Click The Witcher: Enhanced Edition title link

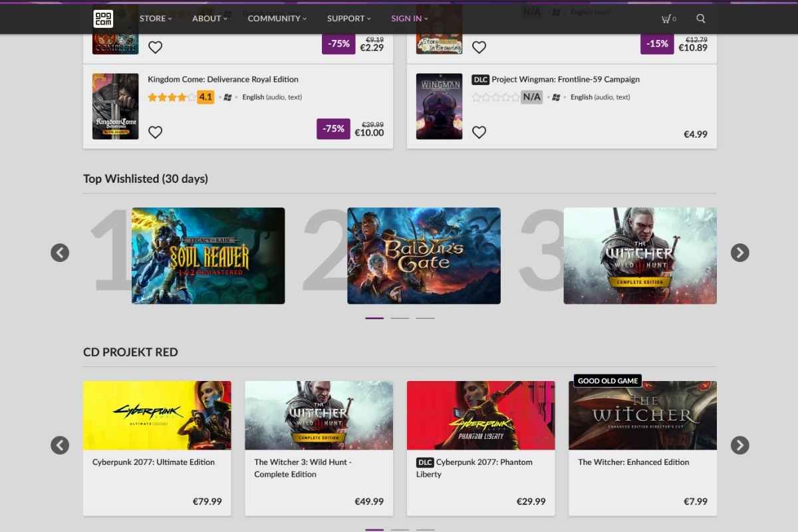(634, 462)
